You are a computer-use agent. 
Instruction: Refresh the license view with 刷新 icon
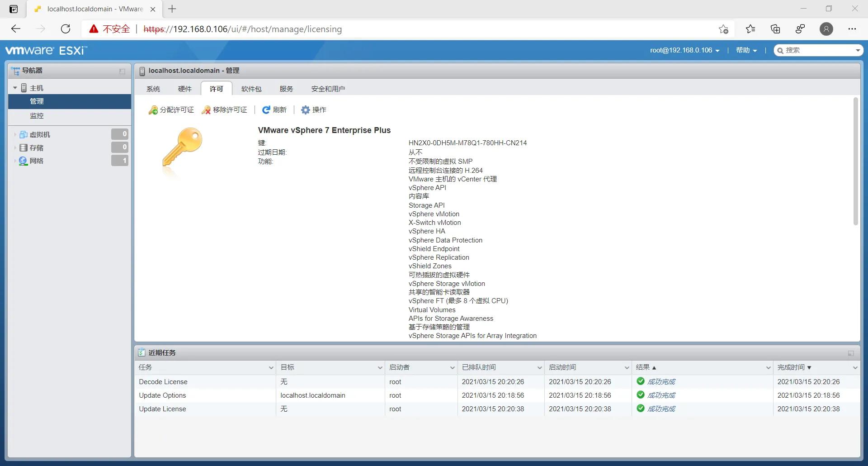tap(267, 109)
